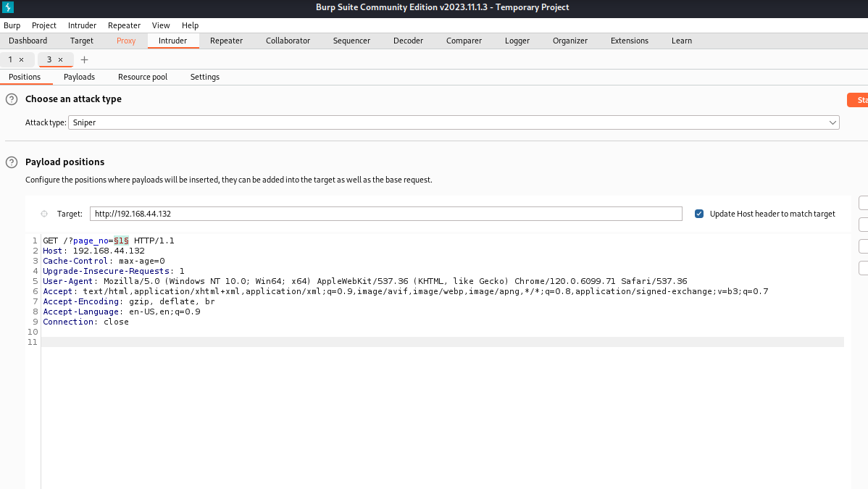This screenshot has width=868, height=489.
Task: Click the Target URL input field
Action: [x=386, y=214]
